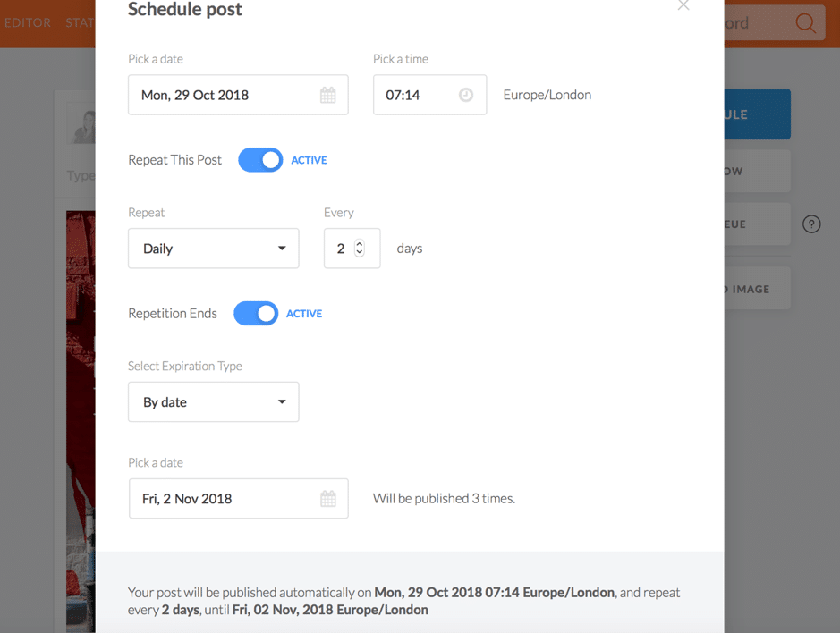Toggle off Repetition Ends switch
The height and width of the screenshot is (633, 840).
(256, 313)
